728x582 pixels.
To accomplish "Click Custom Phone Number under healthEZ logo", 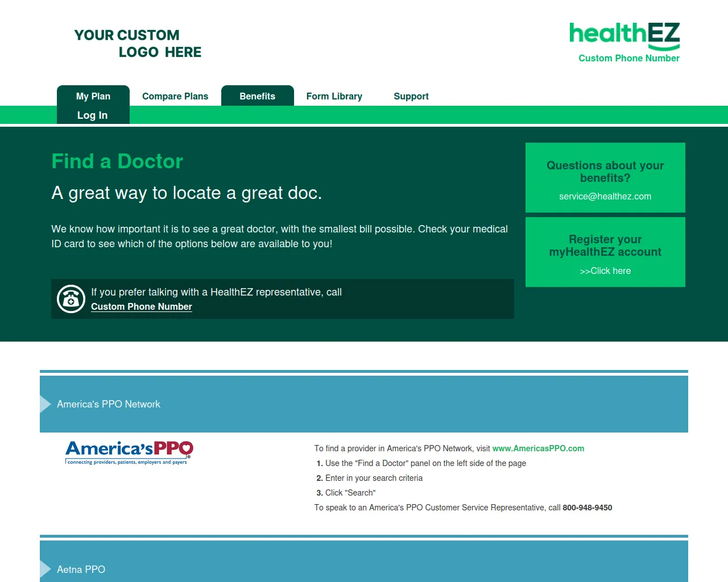I will [x=629, y=58].
